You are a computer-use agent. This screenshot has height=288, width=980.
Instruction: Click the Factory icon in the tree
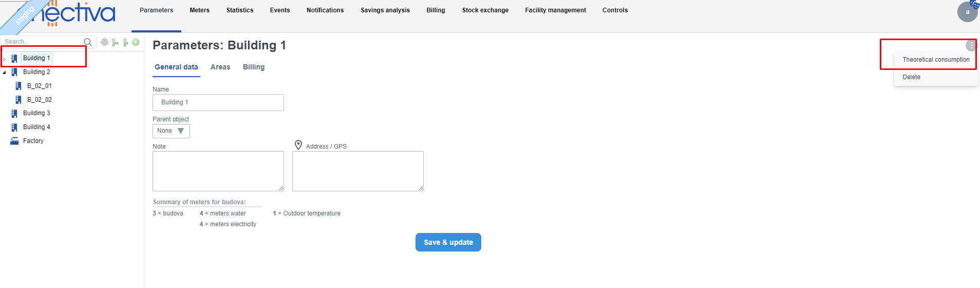(14, 141)
